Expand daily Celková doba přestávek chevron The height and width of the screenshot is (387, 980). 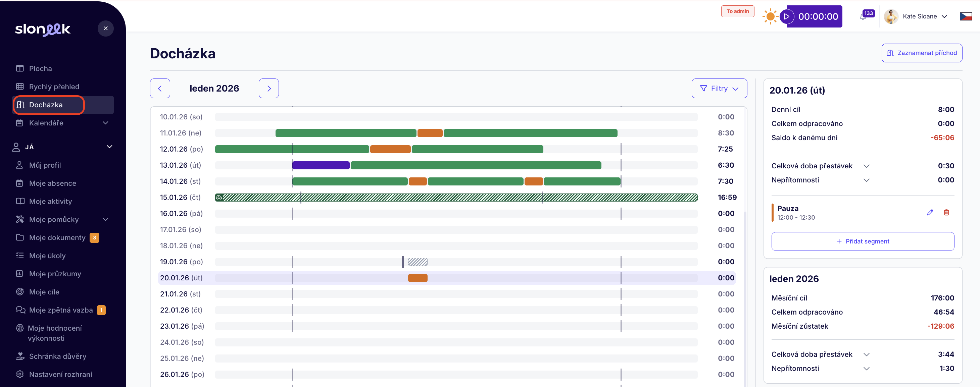pyautogui.click(x=866, y=166)
